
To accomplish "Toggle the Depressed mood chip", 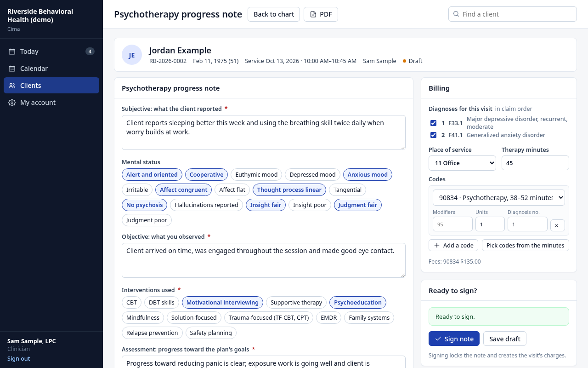I will (313, 175).
